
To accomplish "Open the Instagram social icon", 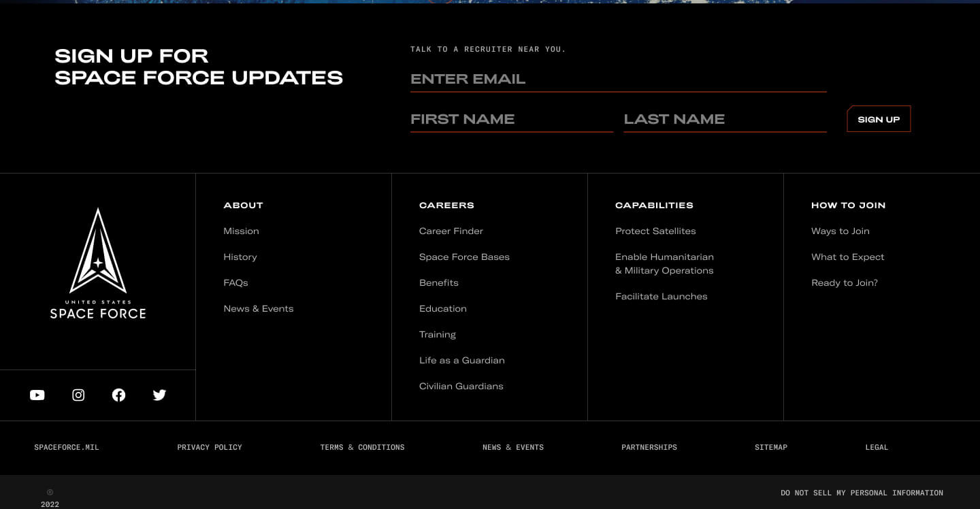I will (x=78, y=395).
